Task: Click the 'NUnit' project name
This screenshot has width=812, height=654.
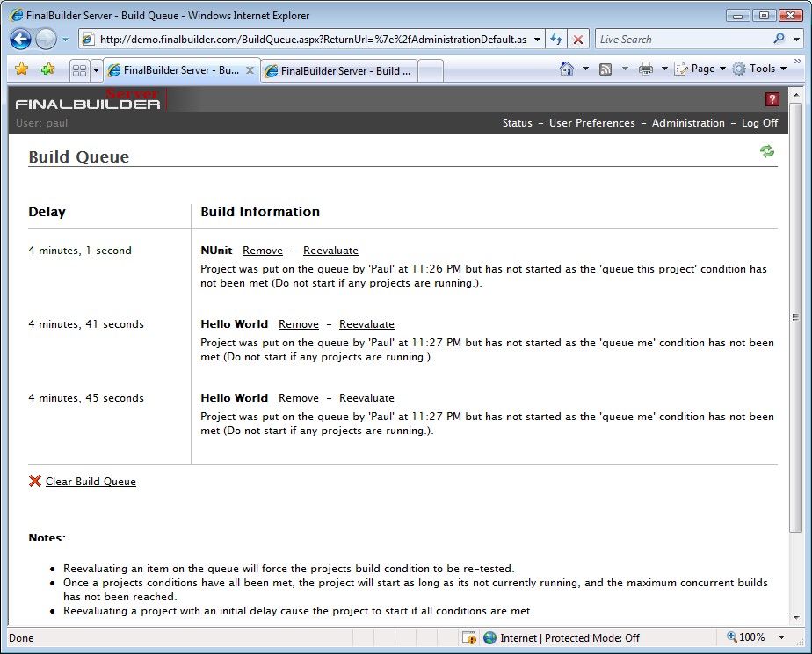Action: point(216,251)
